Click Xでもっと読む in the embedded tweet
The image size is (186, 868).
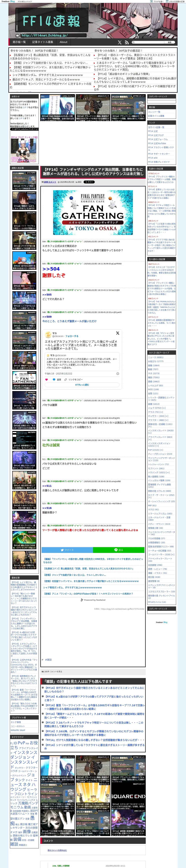point(82,385)
